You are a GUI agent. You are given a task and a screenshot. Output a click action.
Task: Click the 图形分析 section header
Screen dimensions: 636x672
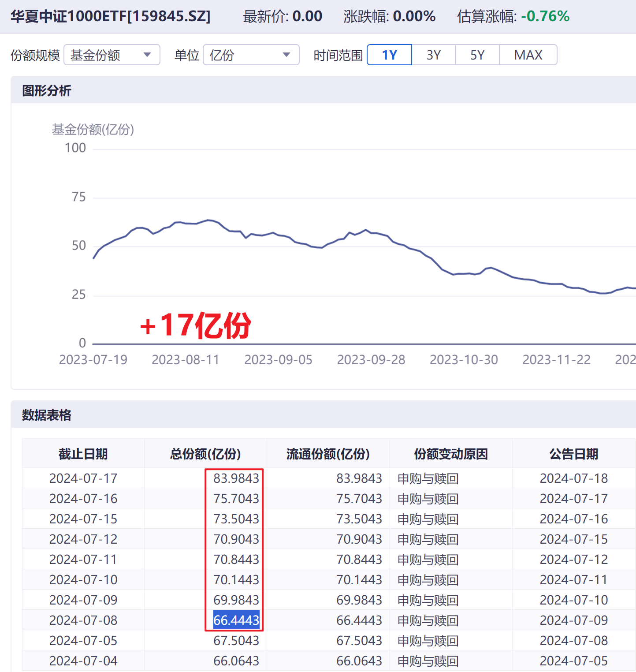(47, 91)
